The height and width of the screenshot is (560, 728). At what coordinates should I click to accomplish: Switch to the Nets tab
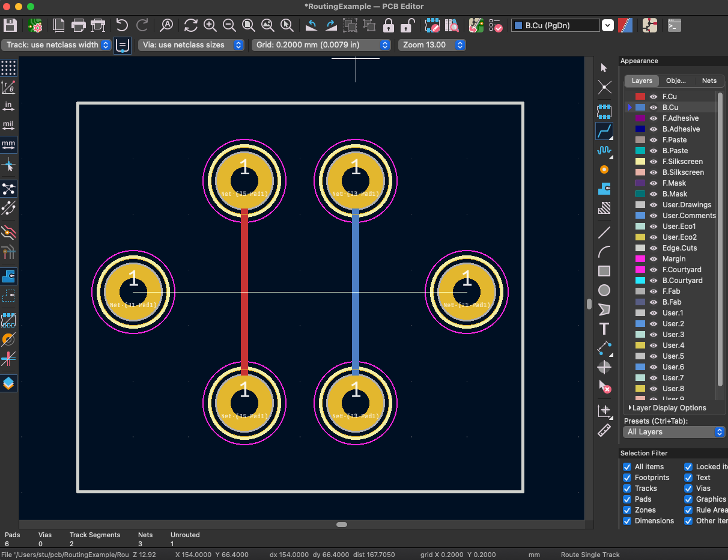(709, 81)
